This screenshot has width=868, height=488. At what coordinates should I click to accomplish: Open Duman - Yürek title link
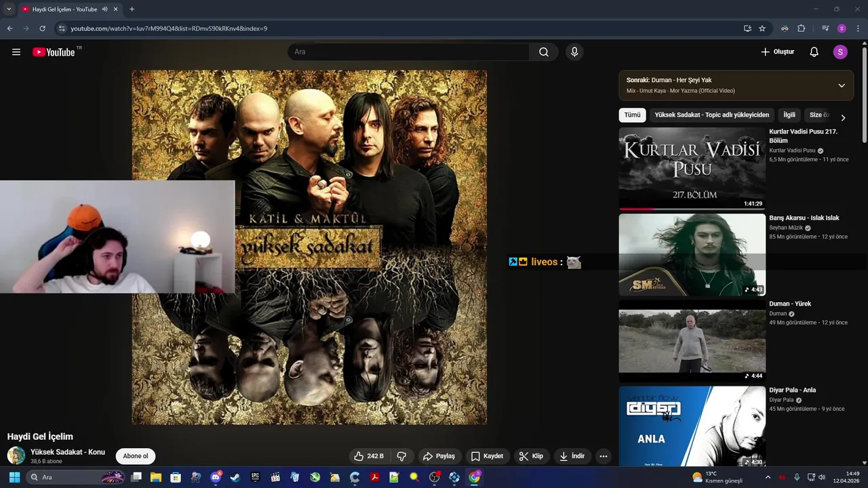pyautogui.click(x=790, y=304)
